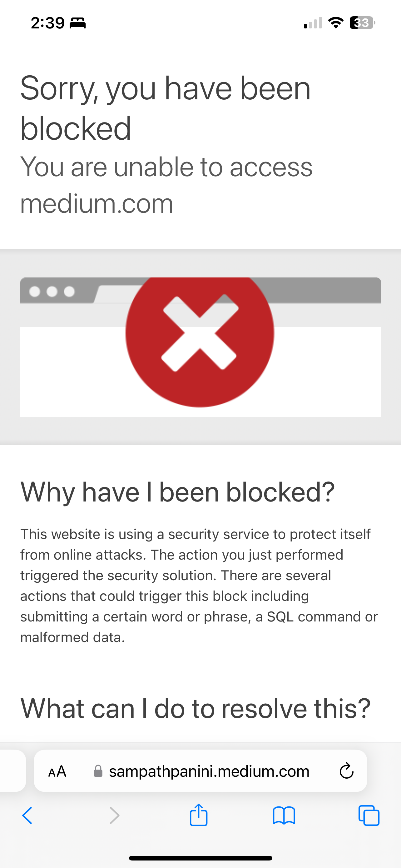
Task: Tap the cellular signal bars icon
Action: tap(313, 22)
